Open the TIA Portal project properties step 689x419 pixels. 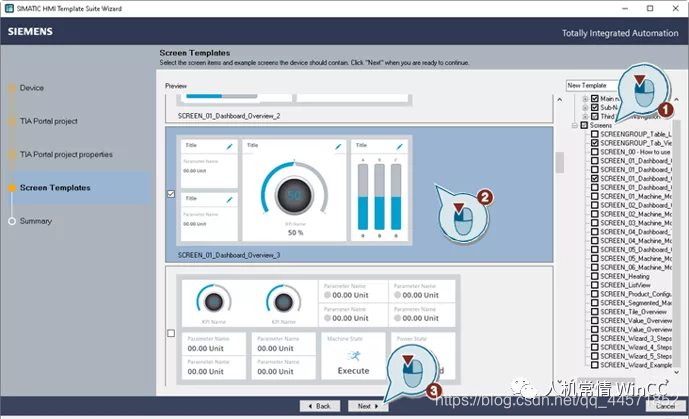[x=66, y=155]
